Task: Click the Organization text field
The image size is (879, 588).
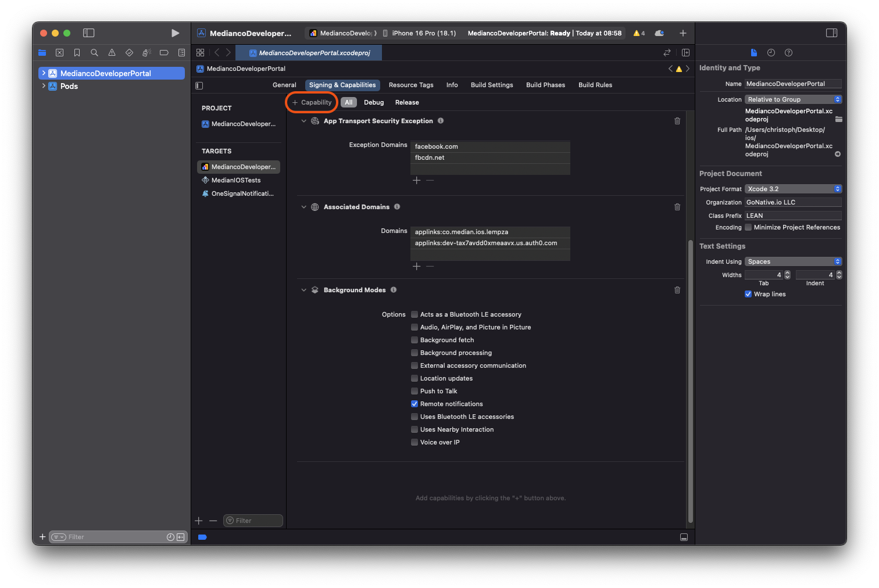Action: point(793,202)
